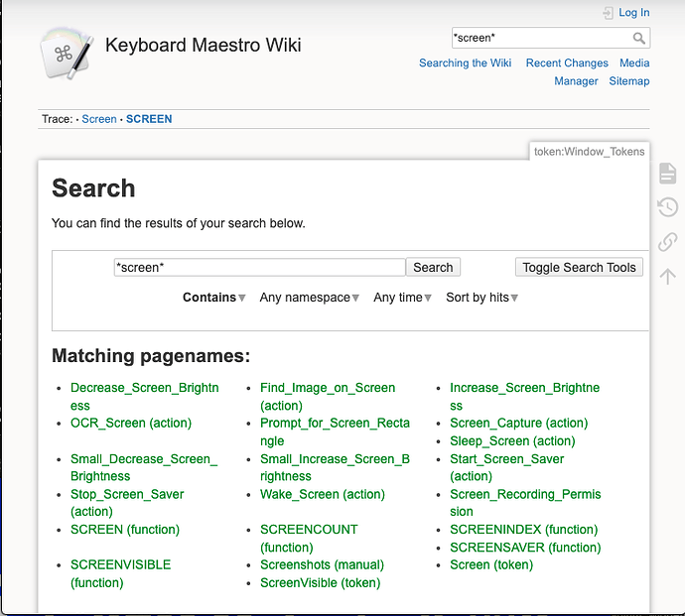
Task: Open Prompt_for_Screen_Rectangle result
Action: coord(335,431)
